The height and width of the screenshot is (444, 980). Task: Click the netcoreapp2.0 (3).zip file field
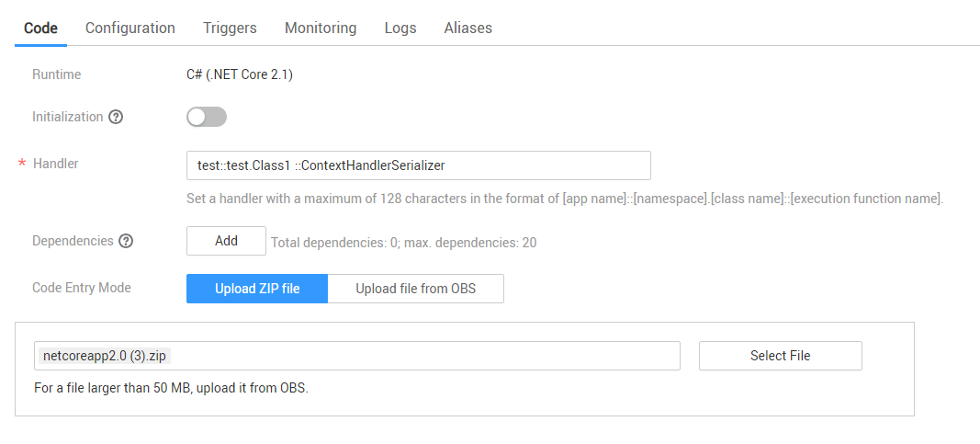[x=356, y=356]
